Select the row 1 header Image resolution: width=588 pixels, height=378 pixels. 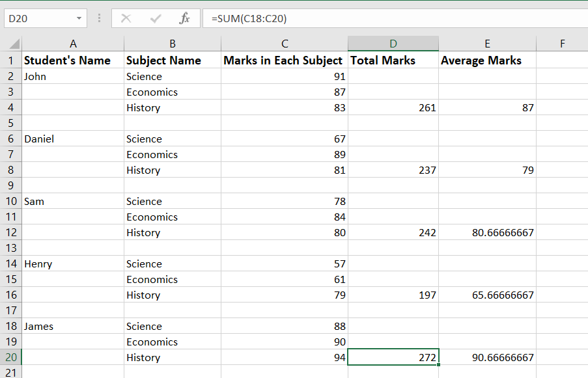point(10,61)
